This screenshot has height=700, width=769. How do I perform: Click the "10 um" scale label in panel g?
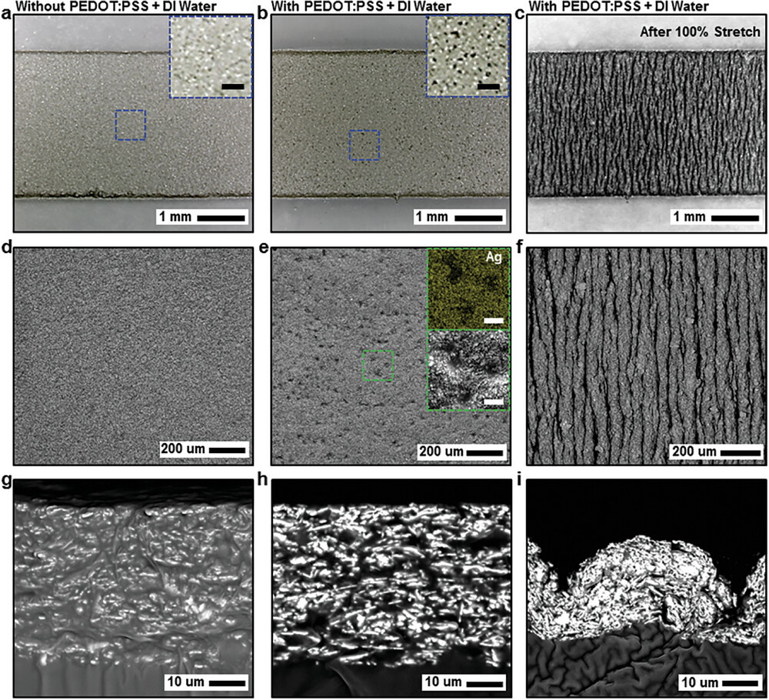[186, 682]
